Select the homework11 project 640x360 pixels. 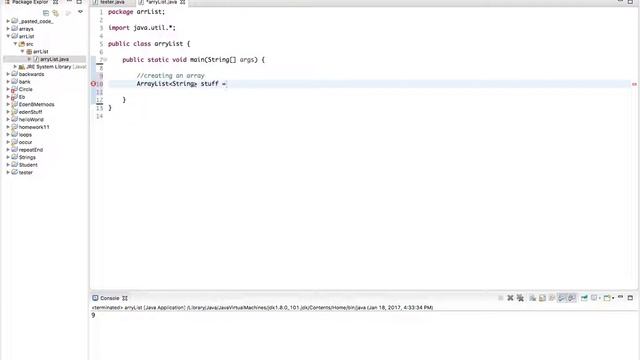pos(34,127)
